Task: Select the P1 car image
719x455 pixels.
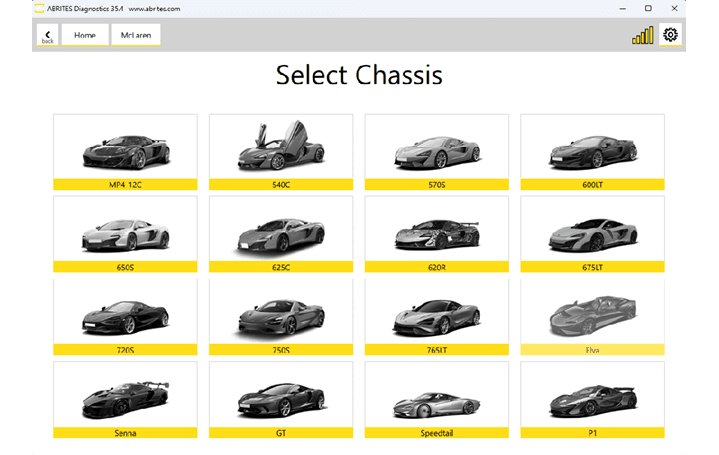Action: [x=593, y=401]
